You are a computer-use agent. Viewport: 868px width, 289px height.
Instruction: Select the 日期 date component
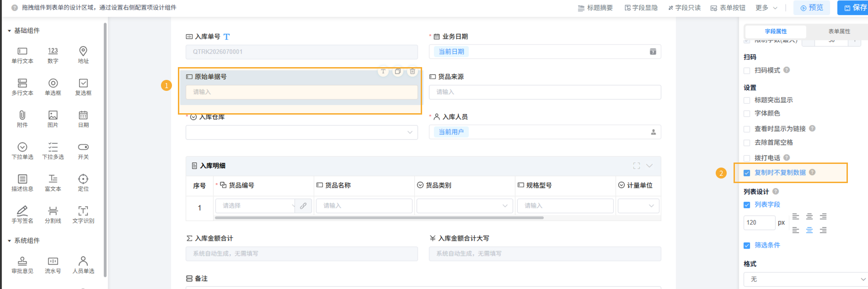tap(83, 119)
